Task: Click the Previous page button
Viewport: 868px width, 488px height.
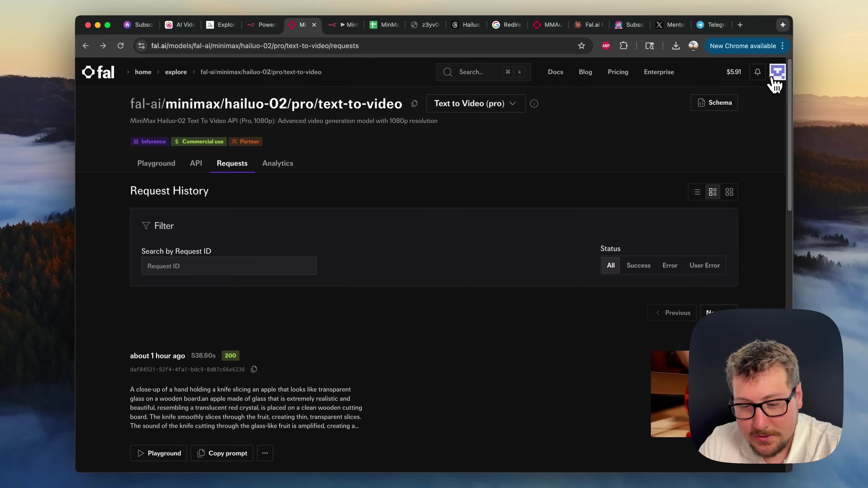Action: [x=672, y=313]
